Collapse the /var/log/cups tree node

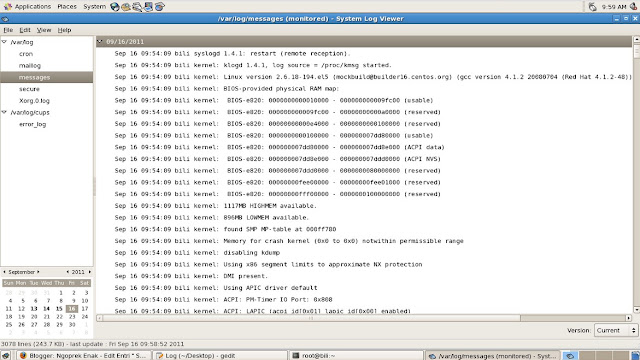(x=4, y=112)
